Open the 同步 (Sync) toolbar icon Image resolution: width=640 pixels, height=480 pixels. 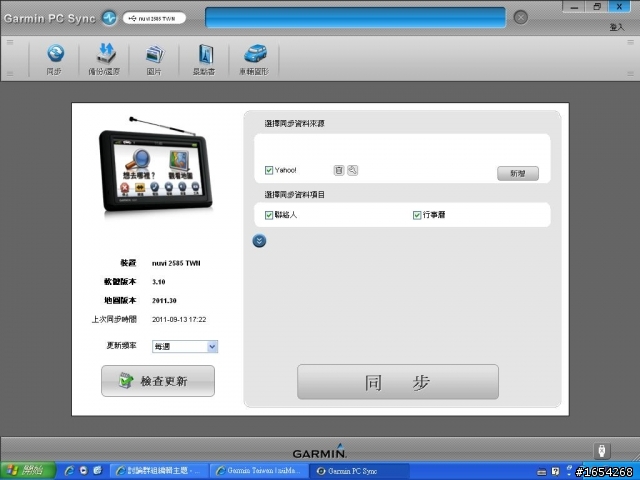[54, 60]
